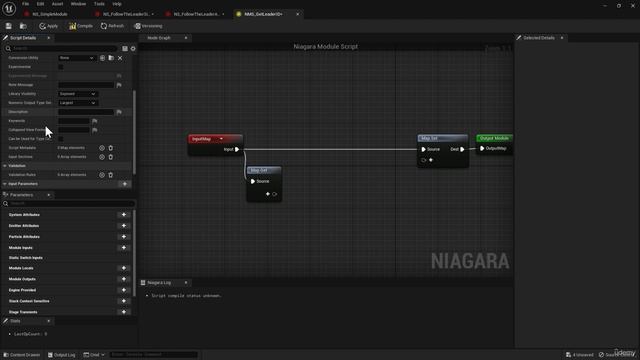Focus the Script Details search field

pos(61,48)
